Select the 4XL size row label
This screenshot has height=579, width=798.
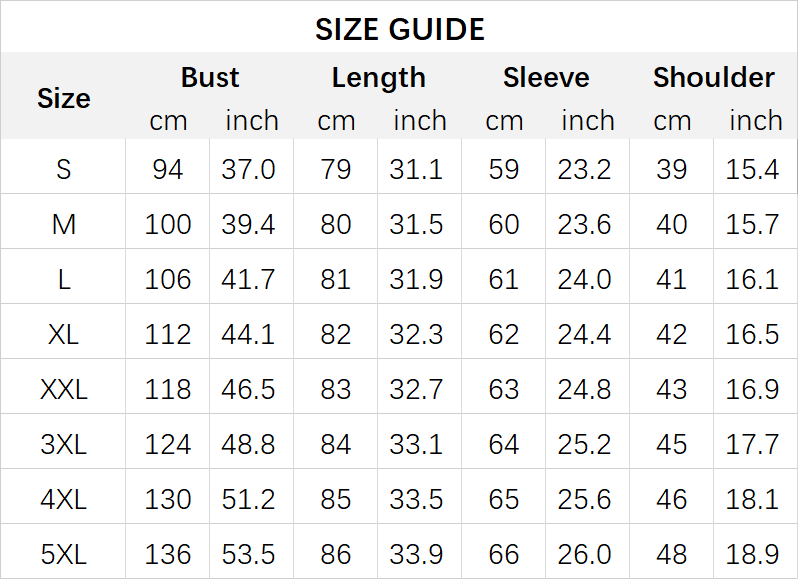pyautogui.click(x=63, y=497)
